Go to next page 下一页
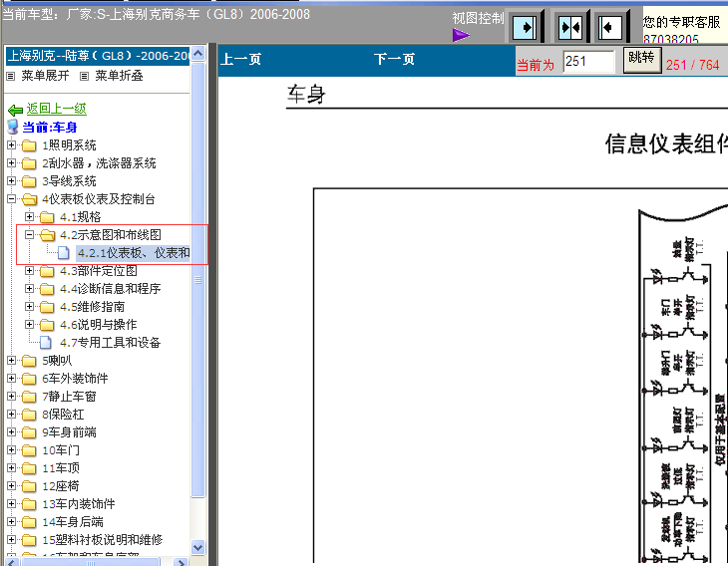 coord(394,60)
